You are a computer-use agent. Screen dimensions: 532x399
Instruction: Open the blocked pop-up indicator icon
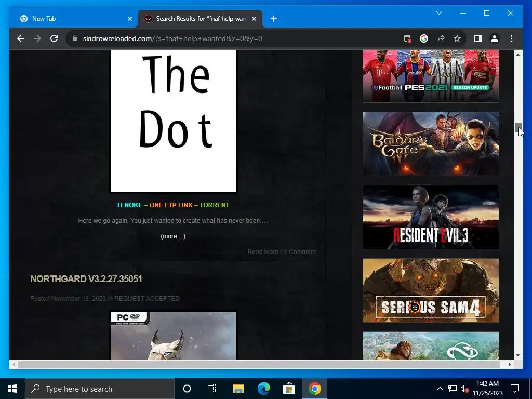(x=407, y=38)
